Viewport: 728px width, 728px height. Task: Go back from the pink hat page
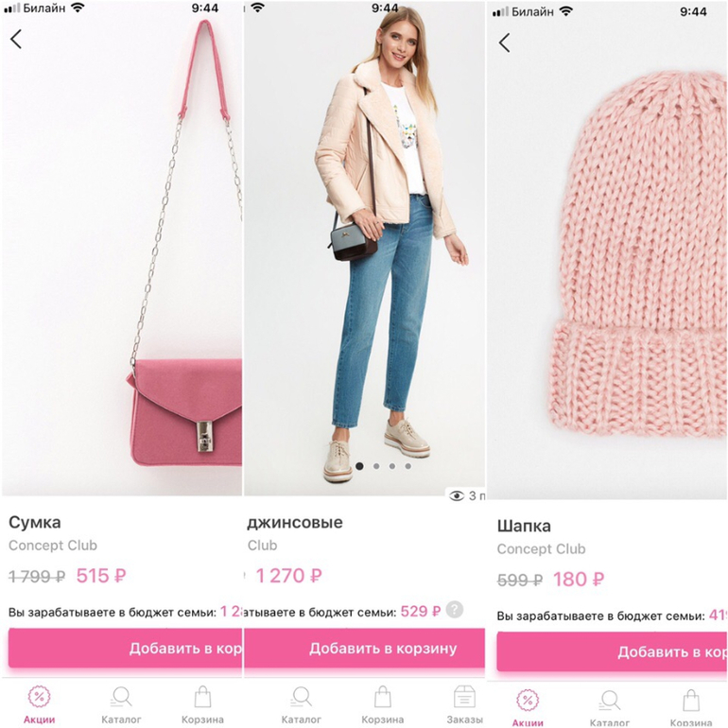505,43
